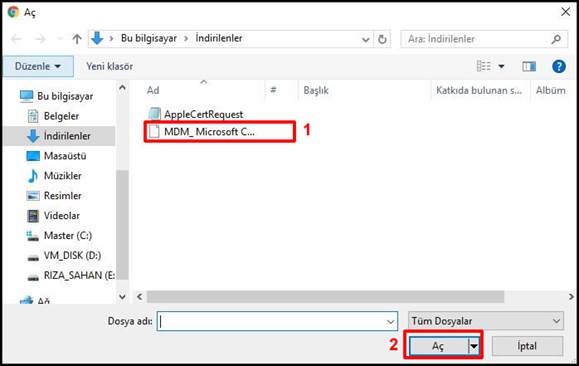Click the Masaüstü desktop icon
Screen dimensions: 579x366
click(33, 156)
